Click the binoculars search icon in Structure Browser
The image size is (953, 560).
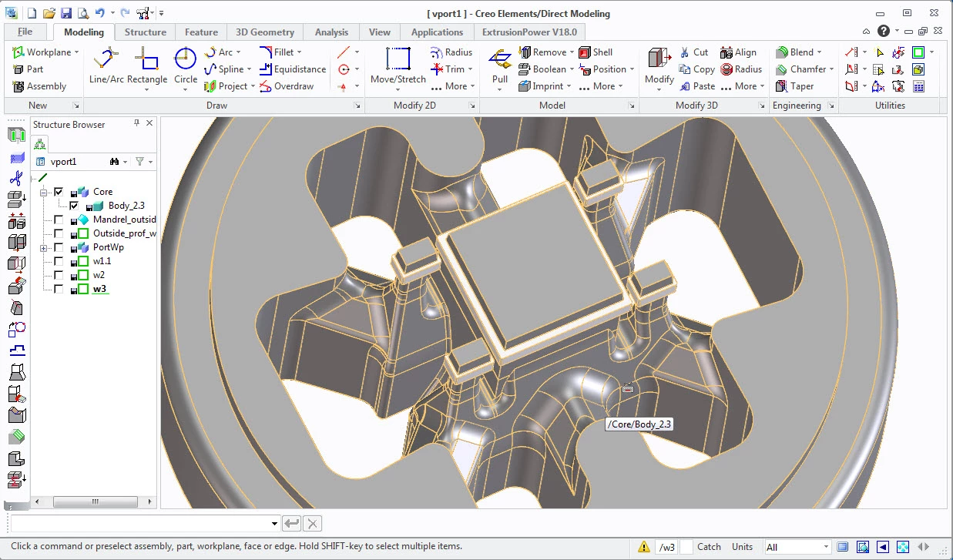pos(114,162)
